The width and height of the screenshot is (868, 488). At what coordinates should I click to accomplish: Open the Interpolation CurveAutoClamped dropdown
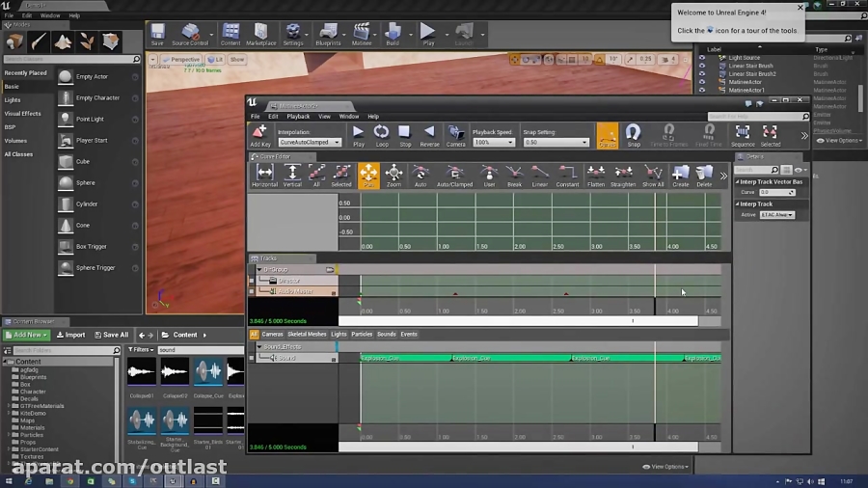(x=310, y=142)
